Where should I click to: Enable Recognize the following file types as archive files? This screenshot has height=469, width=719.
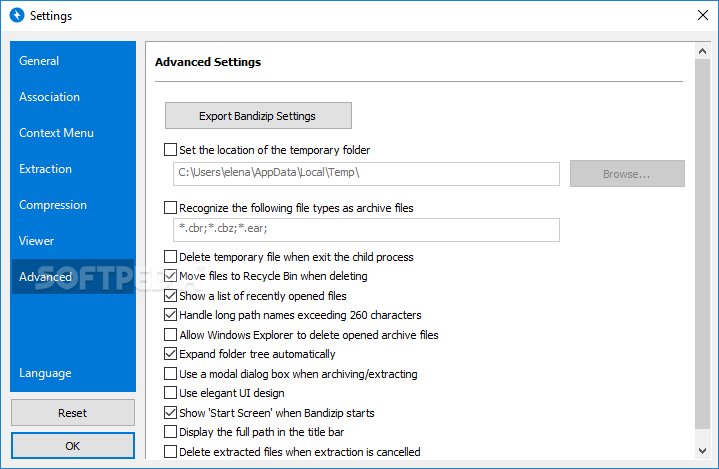[171, 208]
